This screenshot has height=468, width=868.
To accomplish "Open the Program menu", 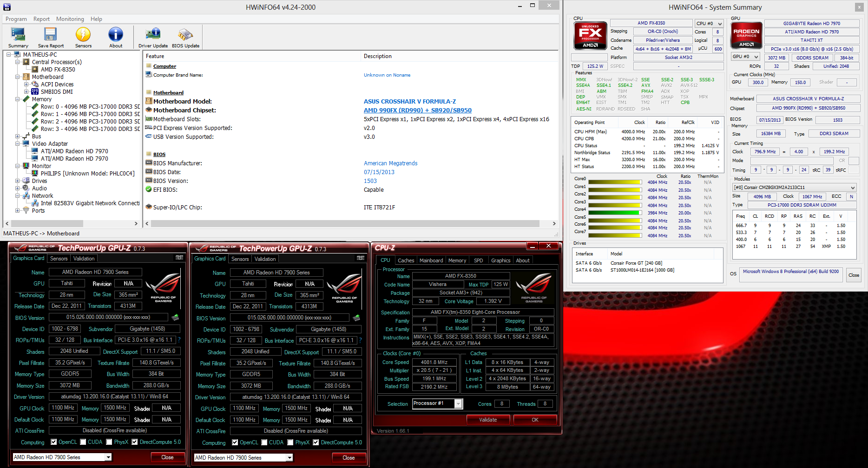I will click(x=16, y=19).
